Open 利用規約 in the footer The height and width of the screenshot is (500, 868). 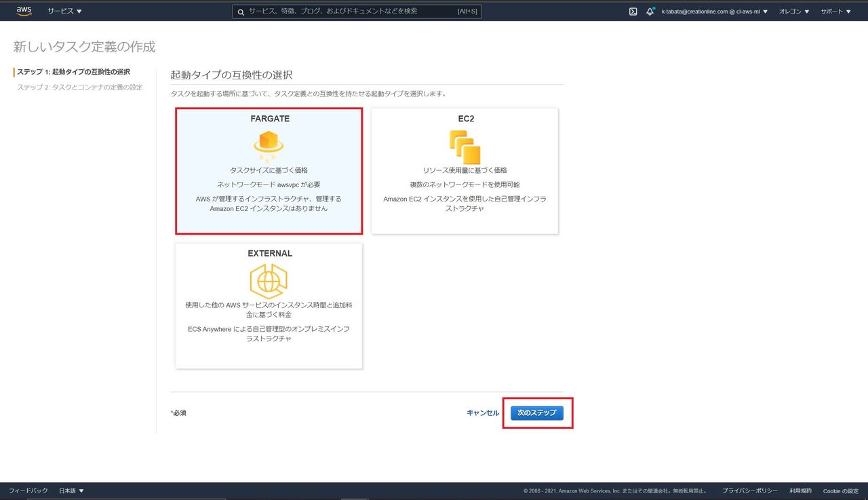[x=800, y=491]
